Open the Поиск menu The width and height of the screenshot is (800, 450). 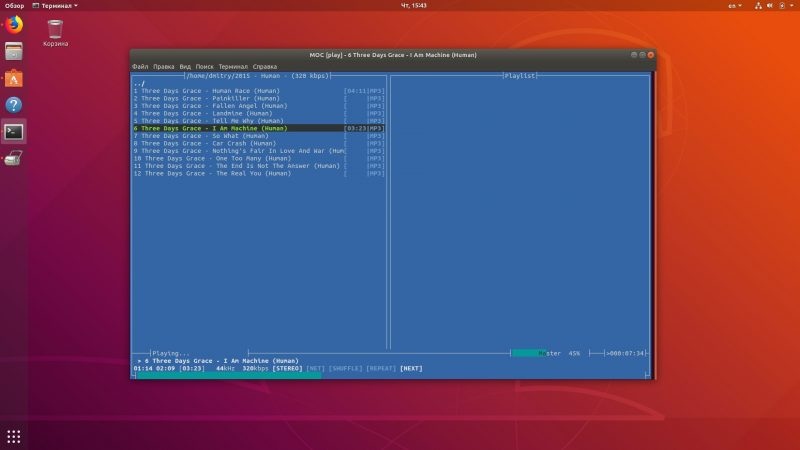[x=204, y=66]
